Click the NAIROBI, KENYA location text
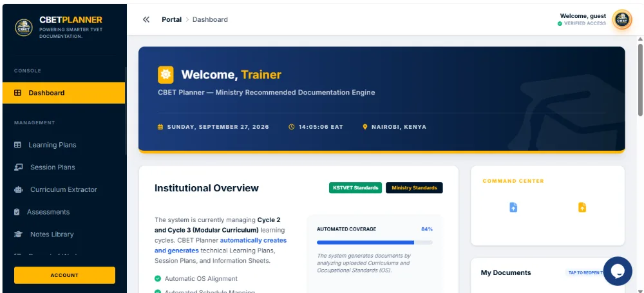 (x=399, y=127)
